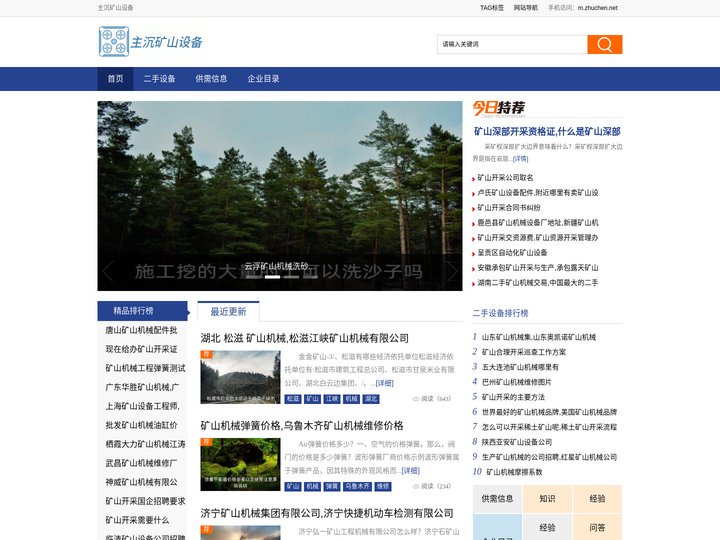This screenshot has width=720, height=540.
Task: Open 卢氏矿山设备配件 recommended link
Action: (538, 193)
